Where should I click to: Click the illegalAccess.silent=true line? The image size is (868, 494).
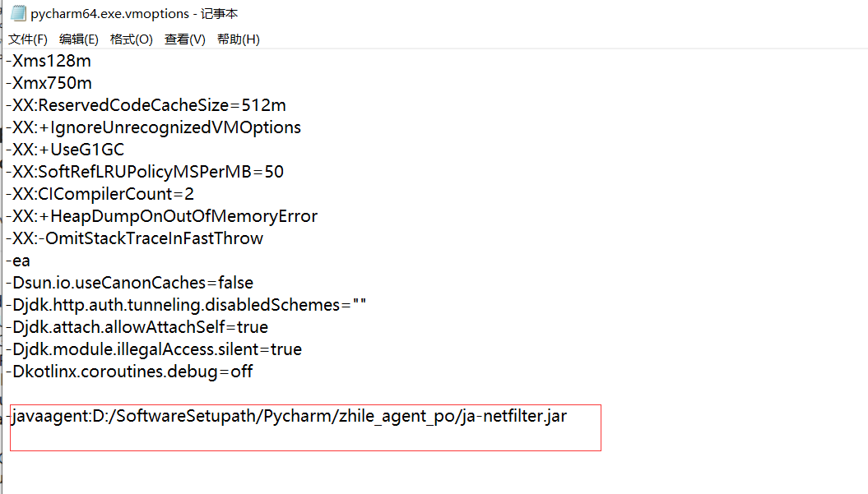154,349
